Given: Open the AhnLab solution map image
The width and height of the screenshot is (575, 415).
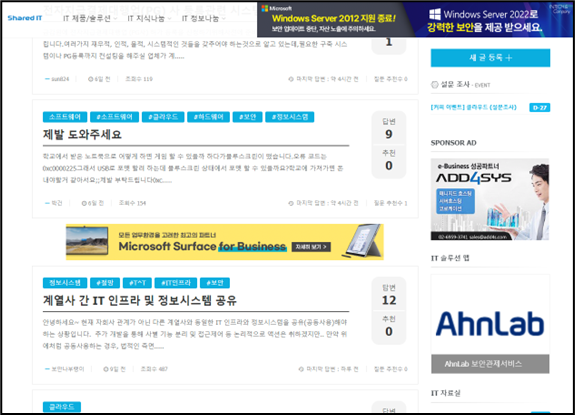Looking at the screenshot, I should 490,315.
